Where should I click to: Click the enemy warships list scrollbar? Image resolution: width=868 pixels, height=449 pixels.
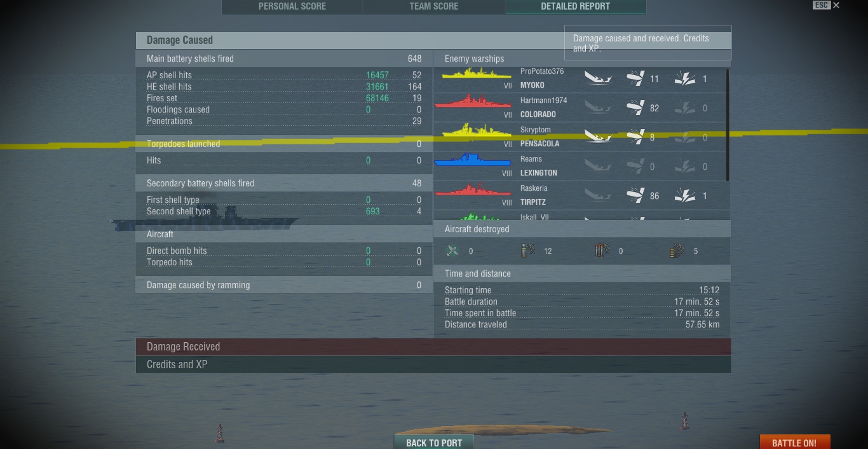(728, 125)
